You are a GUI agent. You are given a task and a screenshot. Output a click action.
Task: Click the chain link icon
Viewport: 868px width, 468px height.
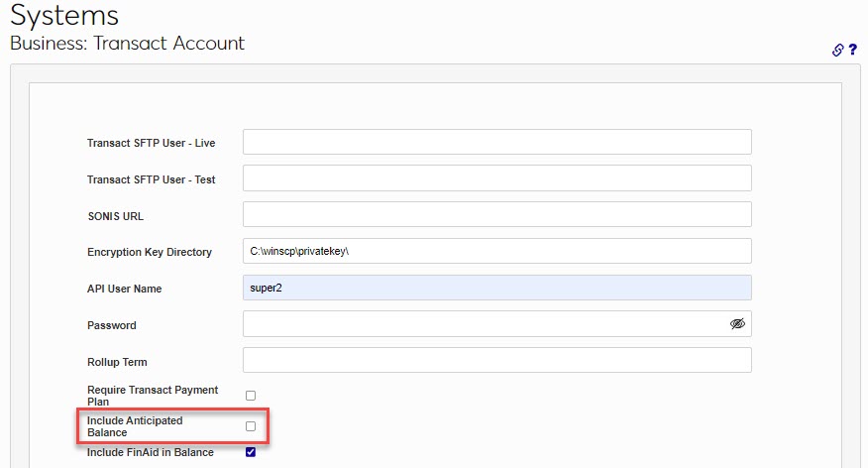click(x=837, y=50)
